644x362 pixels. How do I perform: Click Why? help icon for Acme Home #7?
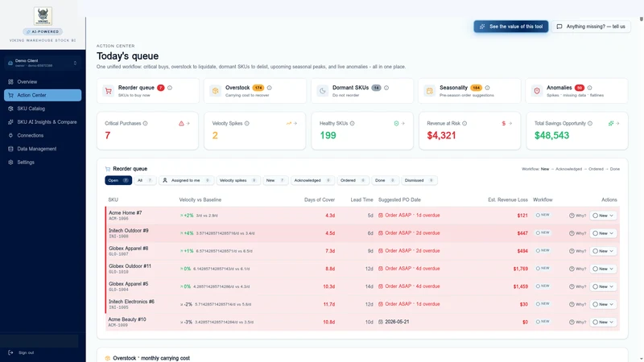(x=572, y=216)
